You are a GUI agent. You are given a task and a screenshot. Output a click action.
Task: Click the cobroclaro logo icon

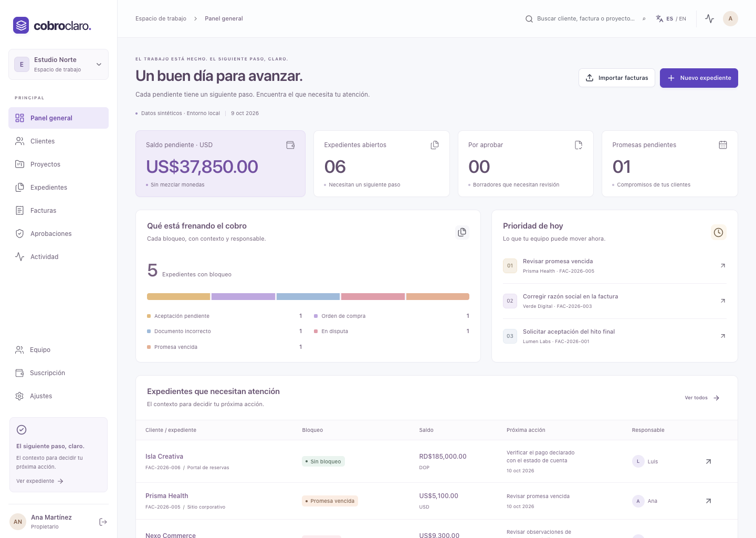tap(21, 25)
